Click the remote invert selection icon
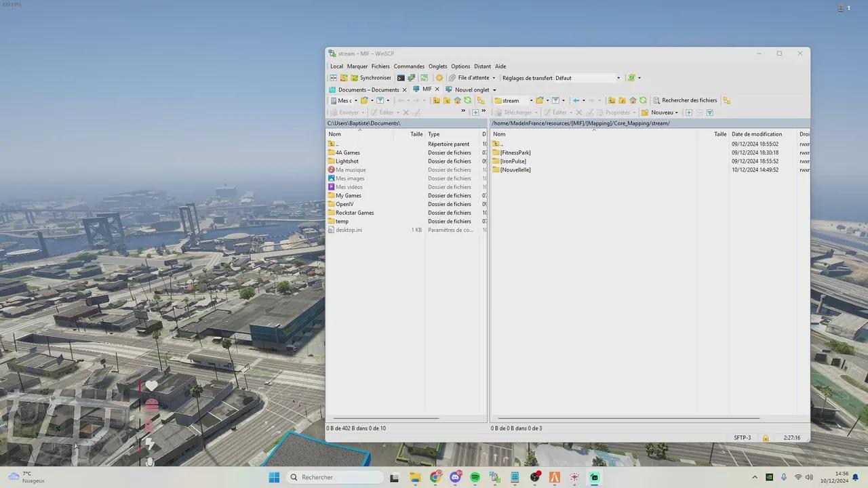Image resolution: width=868 pixels, height=488 pixels. coord(710,113)
